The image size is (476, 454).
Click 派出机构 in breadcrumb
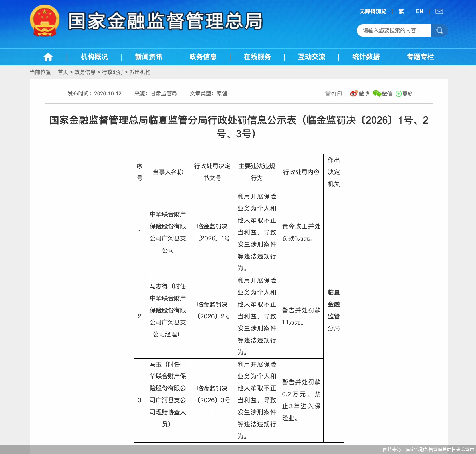[140, 72]
